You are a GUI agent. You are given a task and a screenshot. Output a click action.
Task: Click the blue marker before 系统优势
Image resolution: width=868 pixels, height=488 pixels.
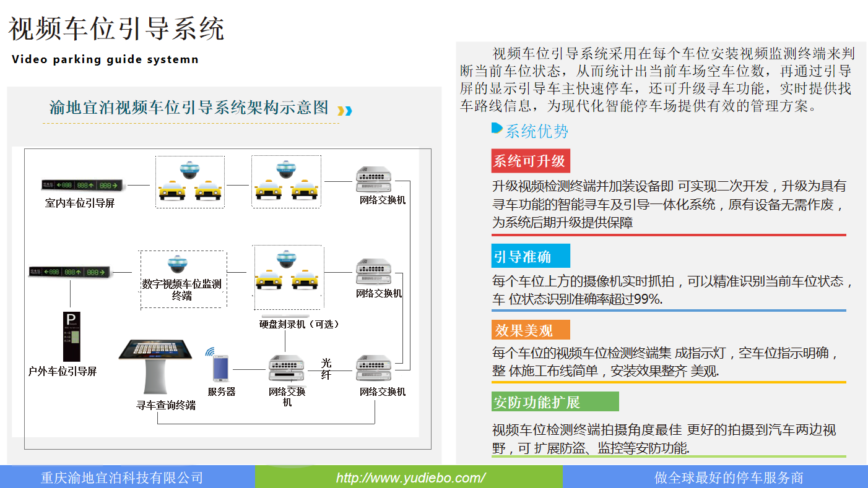pos(497,129)
